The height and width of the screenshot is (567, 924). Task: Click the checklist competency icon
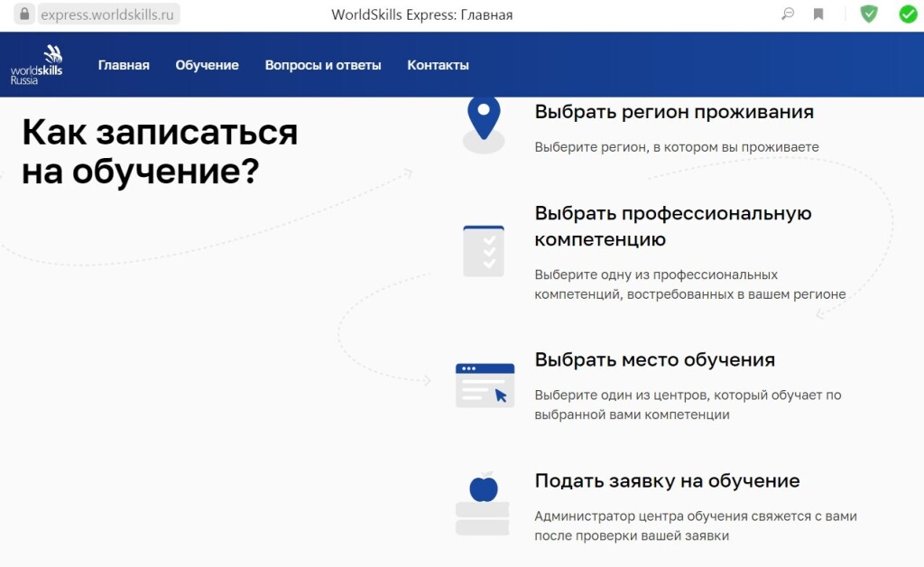click(484, 250)
